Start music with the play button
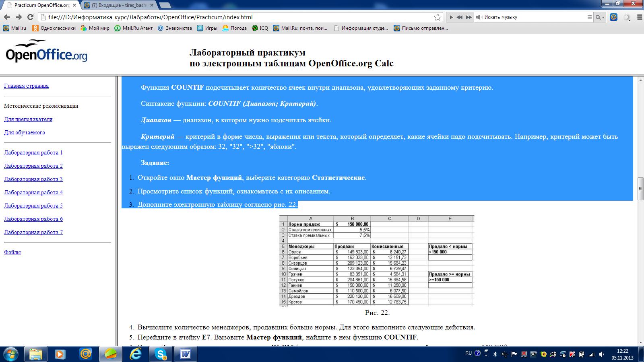This screenshot has height=362, width=644. (x=451, y=17)
